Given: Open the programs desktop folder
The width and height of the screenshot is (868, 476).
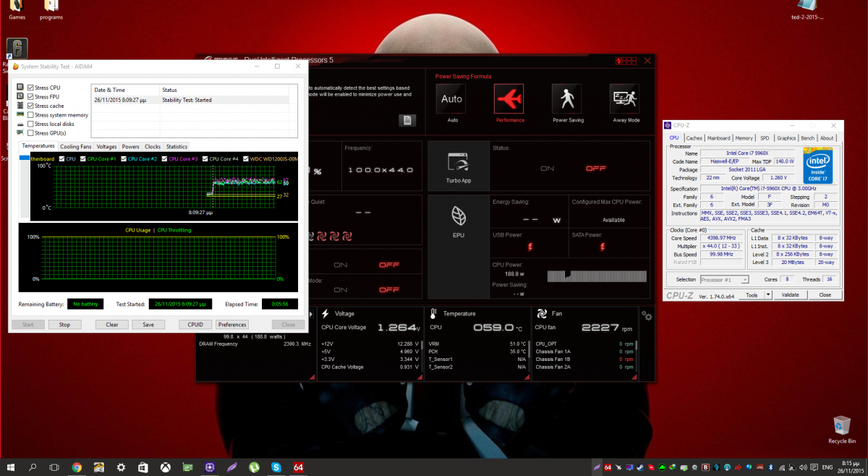Looking at the screenshot, I should (51, 11).
